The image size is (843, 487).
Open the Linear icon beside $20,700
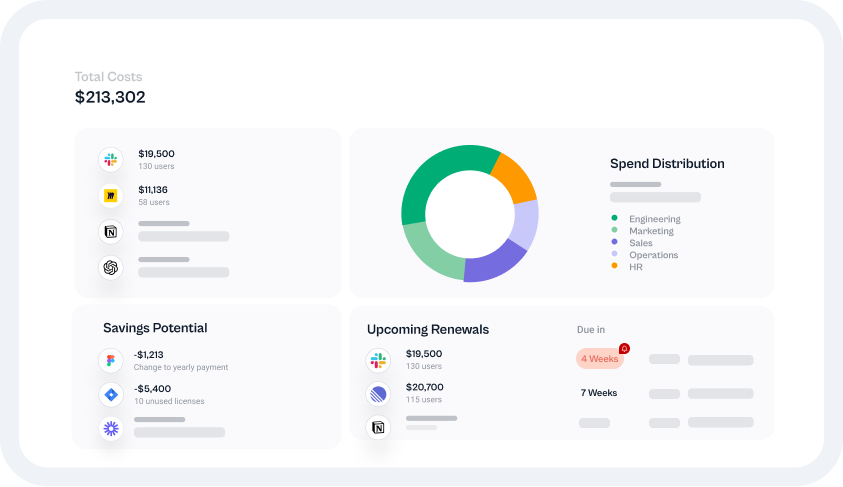point(378,394)
